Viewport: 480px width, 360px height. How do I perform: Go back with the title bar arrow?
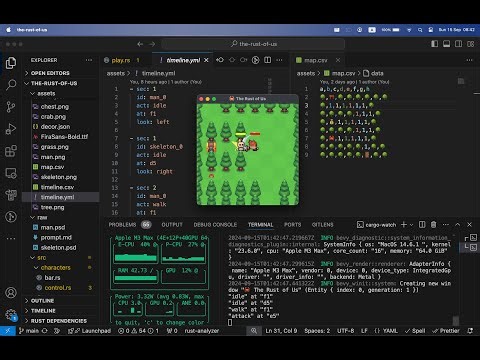coord(140,44)
